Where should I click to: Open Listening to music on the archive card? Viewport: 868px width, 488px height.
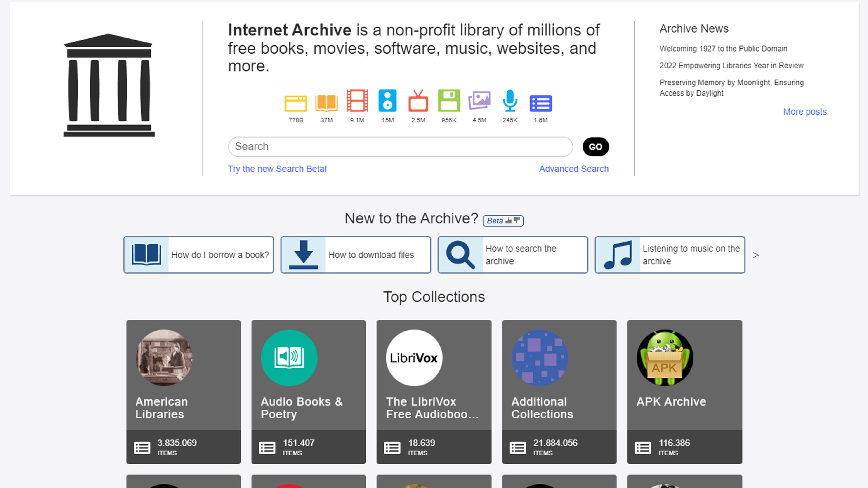pyautogui.click(x=670, y=255)
